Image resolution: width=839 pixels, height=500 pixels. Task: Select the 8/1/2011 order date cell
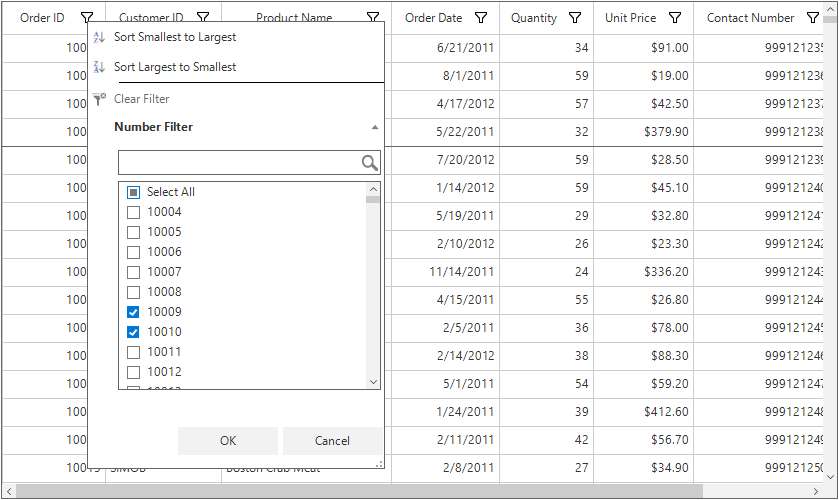(x=446, y=75)
